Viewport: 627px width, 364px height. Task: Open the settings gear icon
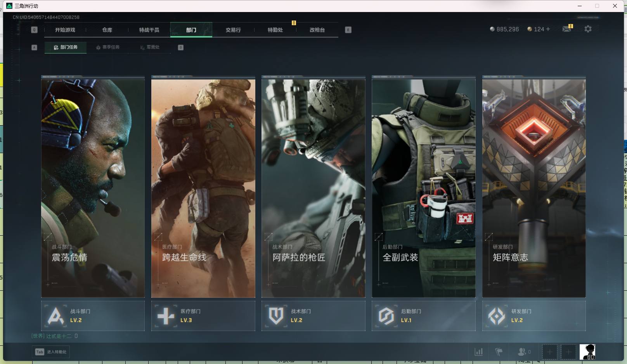[588, 29]
